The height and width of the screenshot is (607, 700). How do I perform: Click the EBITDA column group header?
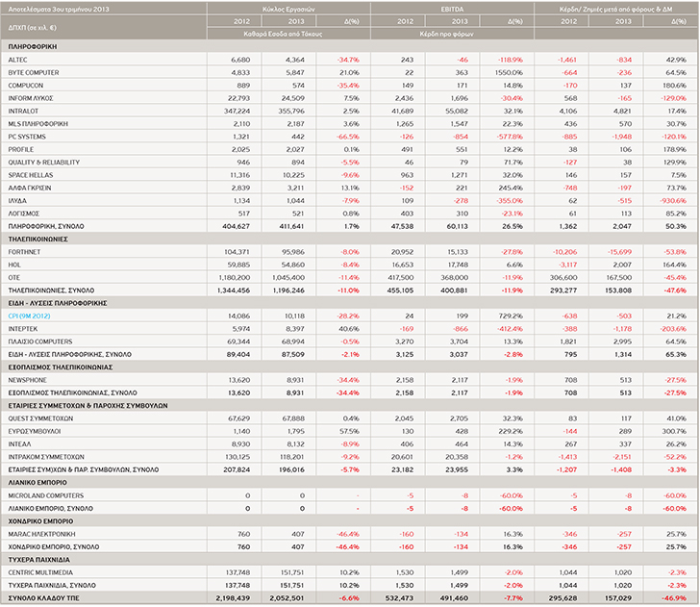(452, 9)
